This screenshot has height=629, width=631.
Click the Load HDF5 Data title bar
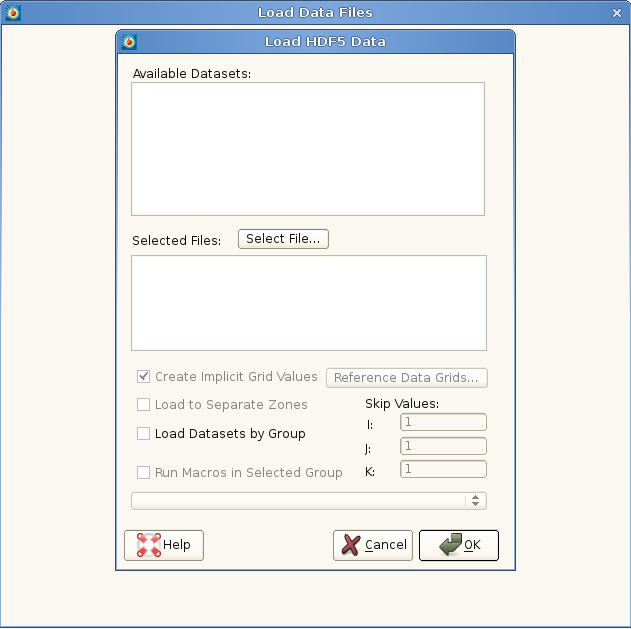[x=325, y=42]
